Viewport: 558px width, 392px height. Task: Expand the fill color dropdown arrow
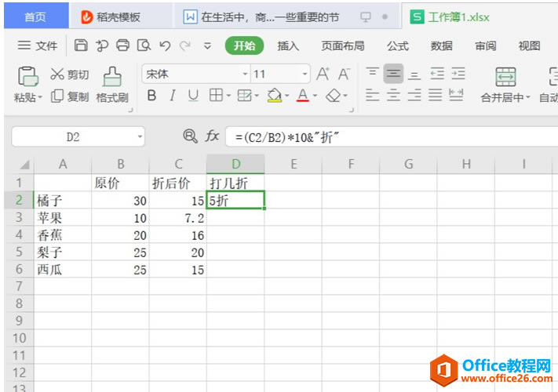click(286, 96)
